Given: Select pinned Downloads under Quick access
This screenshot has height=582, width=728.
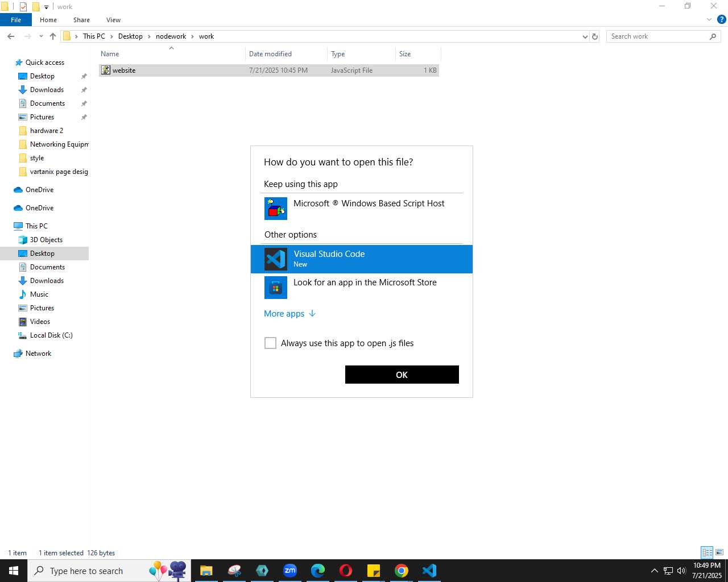Looking at the screenshot, I should pyautogui.click(x=47, y=90).
